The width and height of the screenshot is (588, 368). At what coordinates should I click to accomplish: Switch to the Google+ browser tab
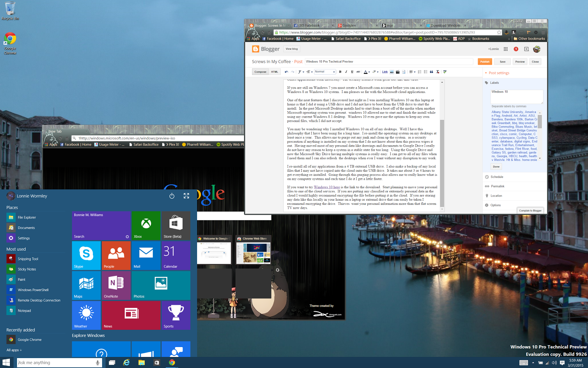[x=358, y=25]
